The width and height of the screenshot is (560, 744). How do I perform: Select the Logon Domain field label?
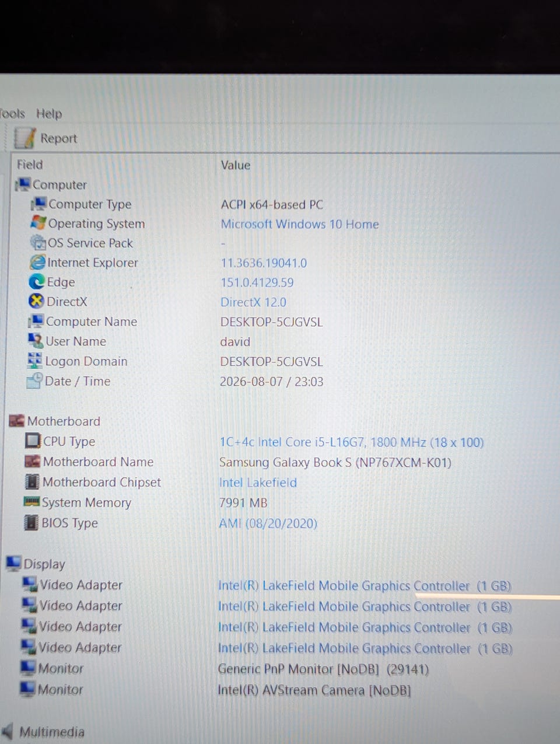point(86,361)
